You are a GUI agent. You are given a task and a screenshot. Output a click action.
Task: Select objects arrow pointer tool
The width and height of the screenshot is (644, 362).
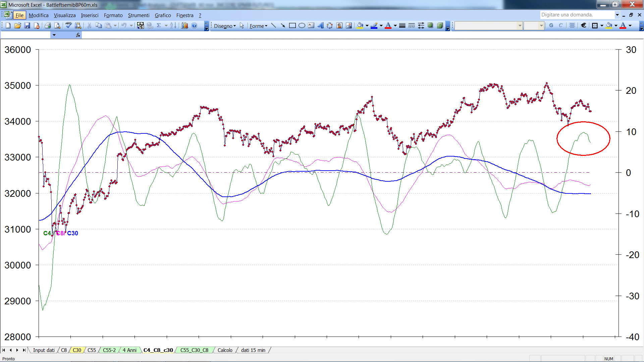[242, 25]
